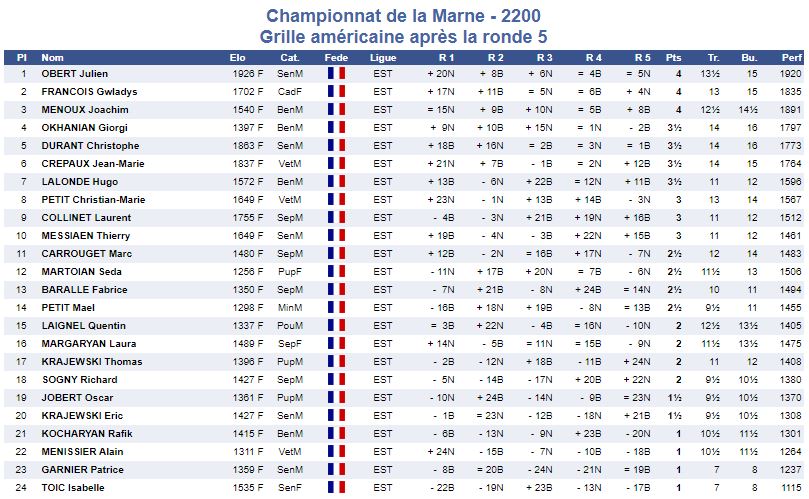Click player PETIT Christian-Marie

93,200
